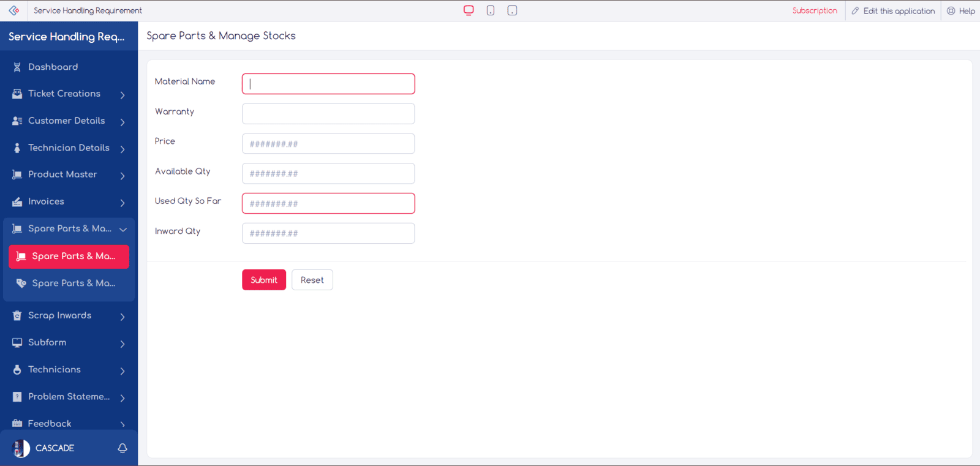Open second Spare Parts & Ma... submenu item
Viewport: 980px width, 466px height.
[69, 284]
